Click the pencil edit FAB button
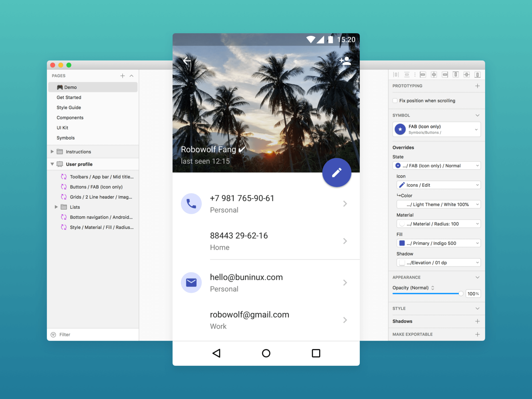532x399 pixels. [x=336, y=172]
